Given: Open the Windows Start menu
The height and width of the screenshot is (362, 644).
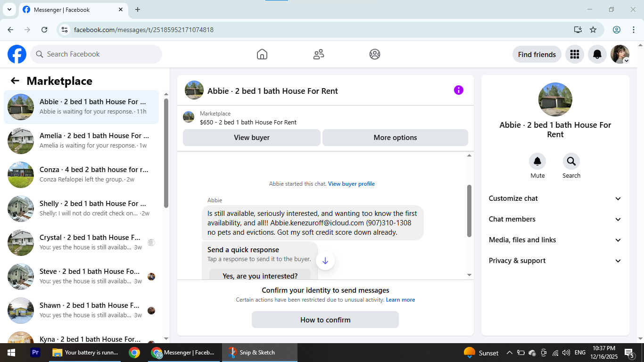Looking at the screenshot, I should pos(11,353).
